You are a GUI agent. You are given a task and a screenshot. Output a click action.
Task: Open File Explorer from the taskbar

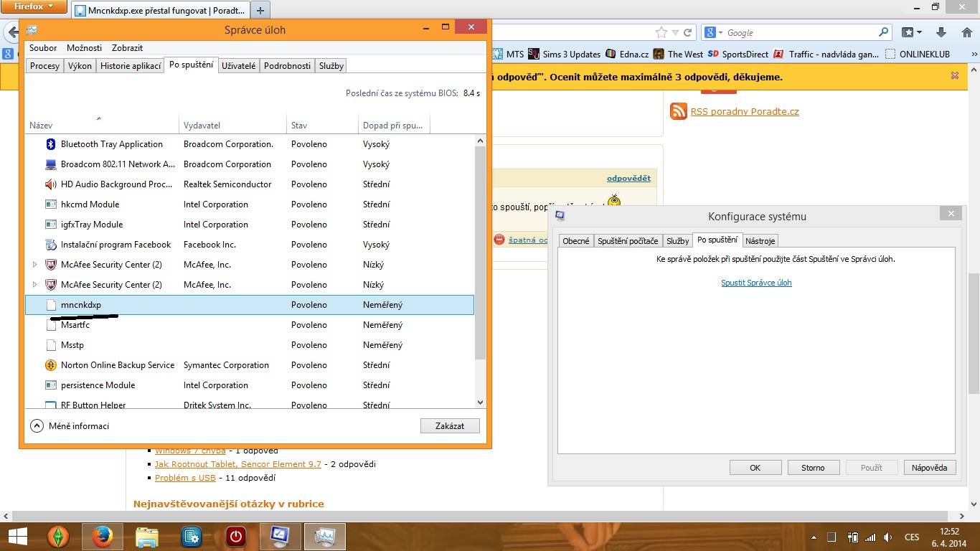(x=147, y=536)
